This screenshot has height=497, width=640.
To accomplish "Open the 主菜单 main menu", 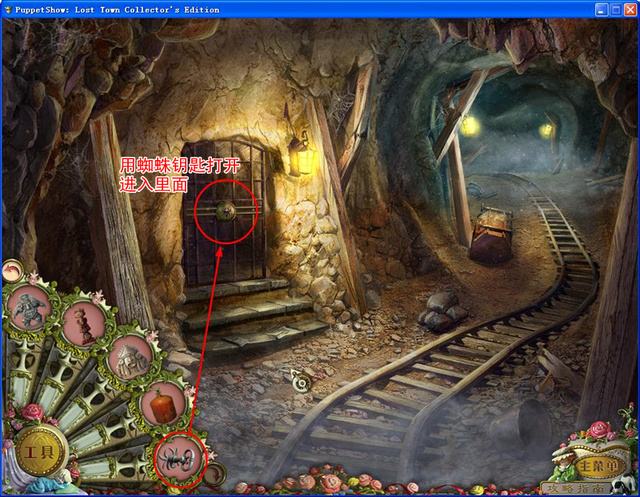I will point(597,466).
